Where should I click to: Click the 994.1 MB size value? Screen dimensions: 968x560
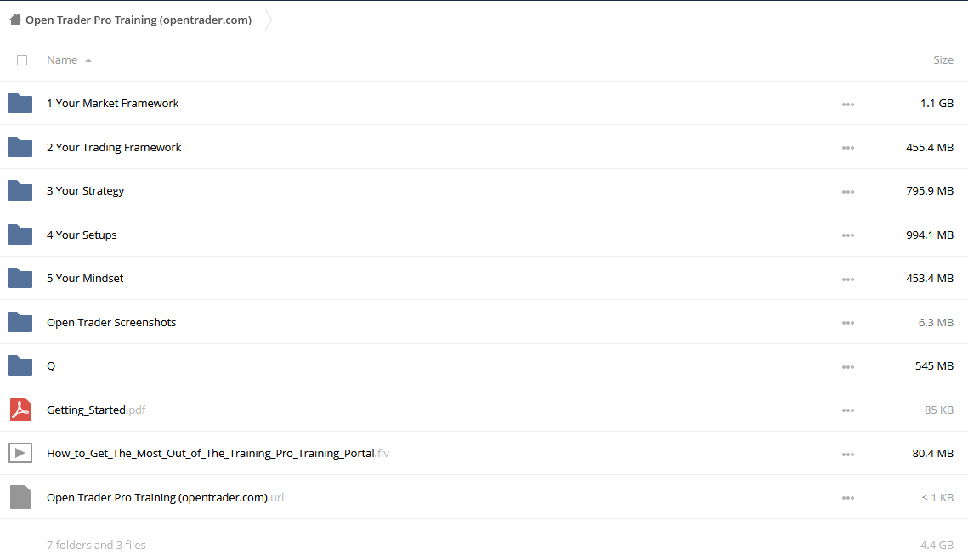coord(930,235)
